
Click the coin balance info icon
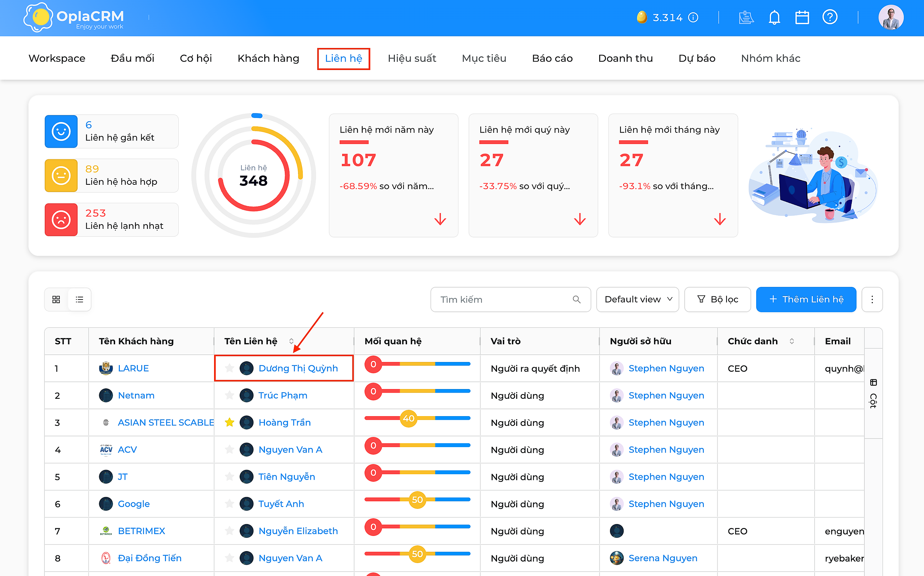[x=693, y=18]
